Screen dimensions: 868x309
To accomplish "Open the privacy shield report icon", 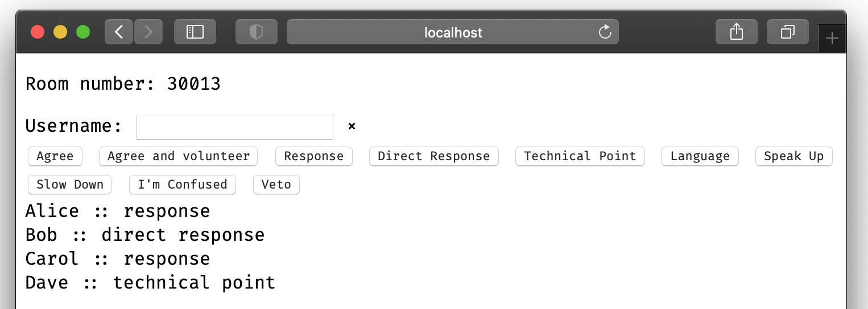I will click(x=256, y=32).
